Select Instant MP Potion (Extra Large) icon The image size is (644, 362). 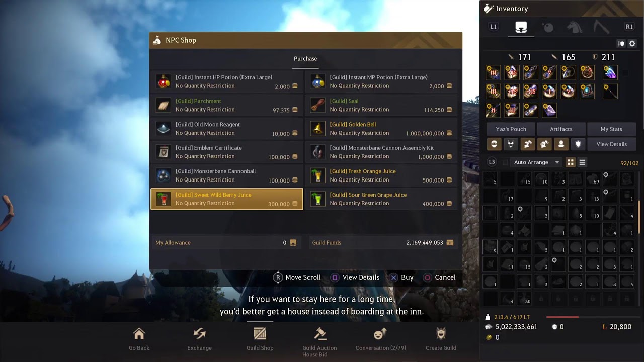click(317, 81)
